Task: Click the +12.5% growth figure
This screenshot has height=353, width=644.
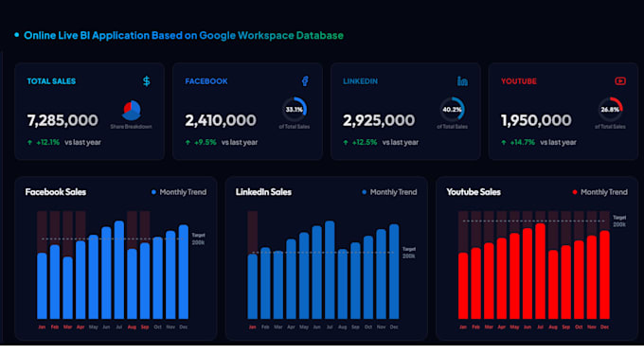Action: [x=365, y=143]
